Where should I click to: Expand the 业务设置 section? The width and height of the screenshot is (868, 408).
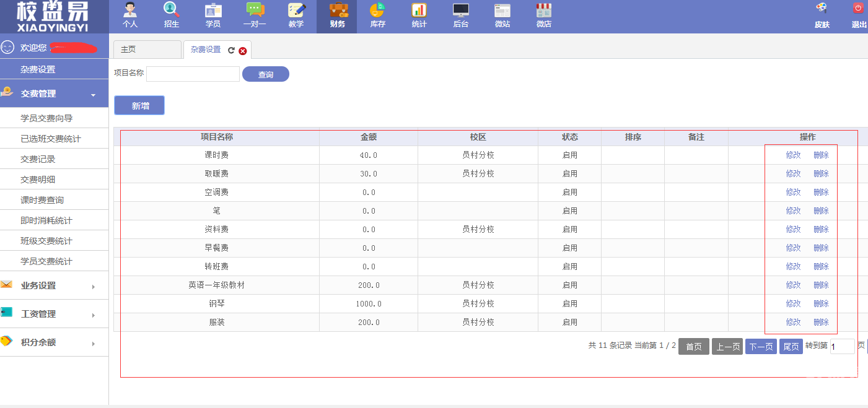[54, 285]
